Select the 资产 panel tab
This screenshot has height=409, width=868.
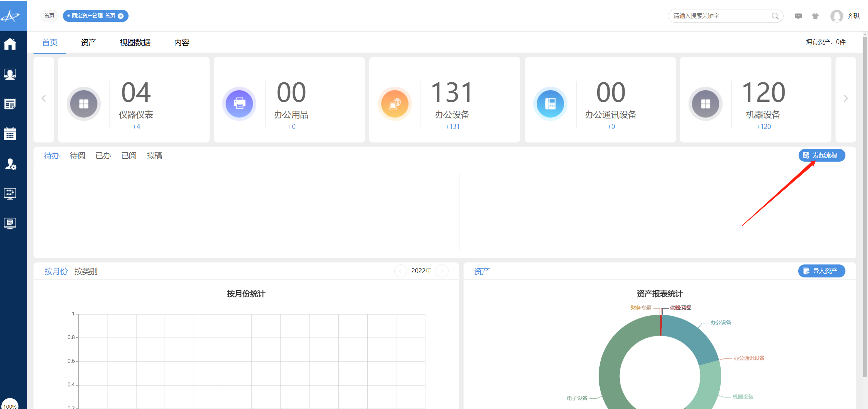coord(482,271)
